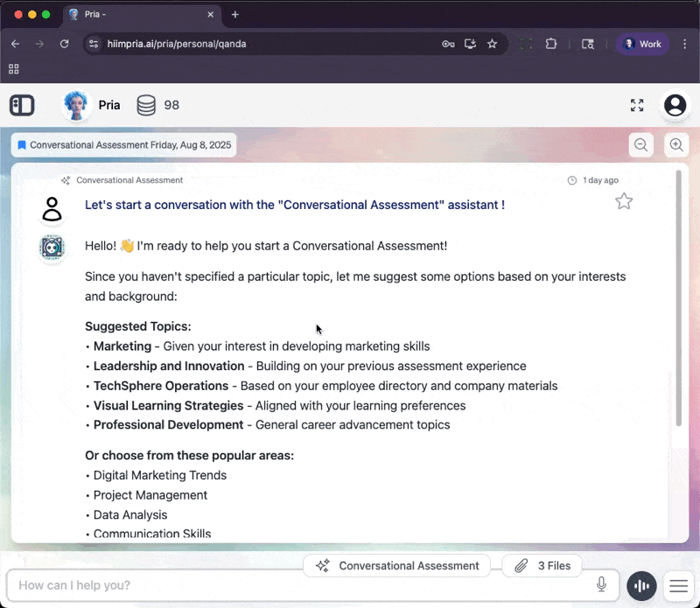This screenshot has width=700, height=608.
Task: Click the sparkle 'Conversational Assessment' message header
Action: (122, 180)
